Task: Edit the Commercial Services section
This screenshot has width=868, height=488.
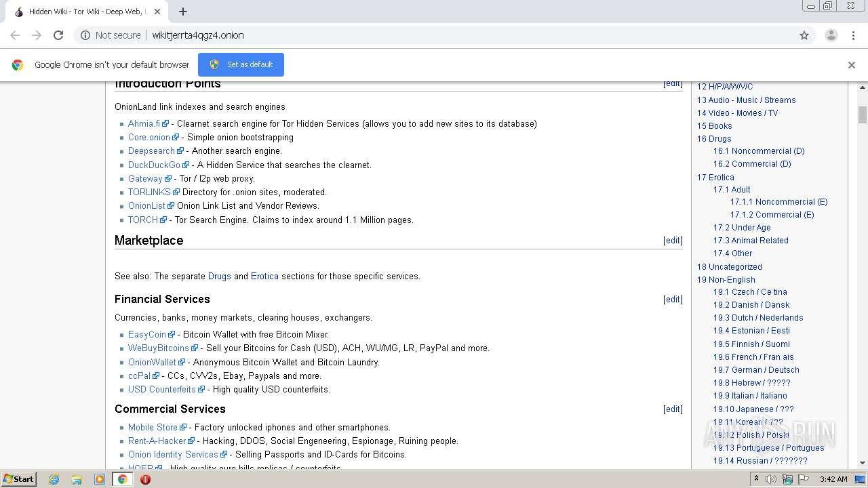Action: click(x=673, y=409)
